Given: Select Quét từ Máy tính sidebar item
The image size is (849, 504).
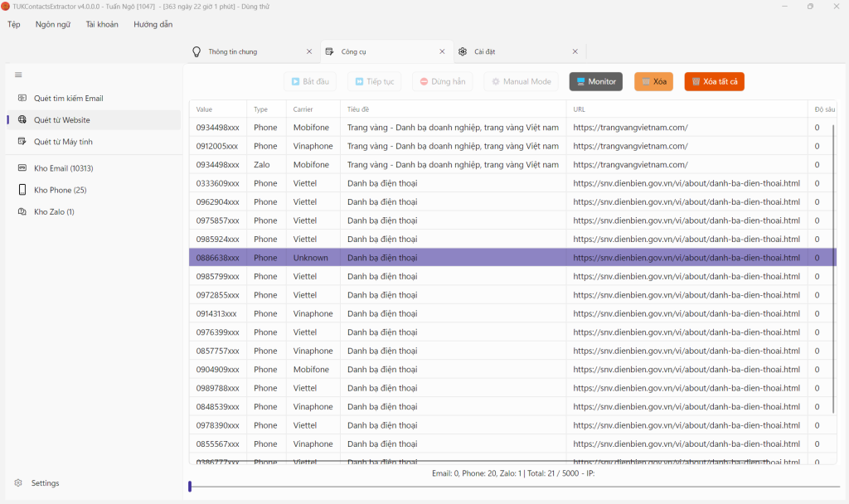Looking at the screenshot, I should [61, 142].
